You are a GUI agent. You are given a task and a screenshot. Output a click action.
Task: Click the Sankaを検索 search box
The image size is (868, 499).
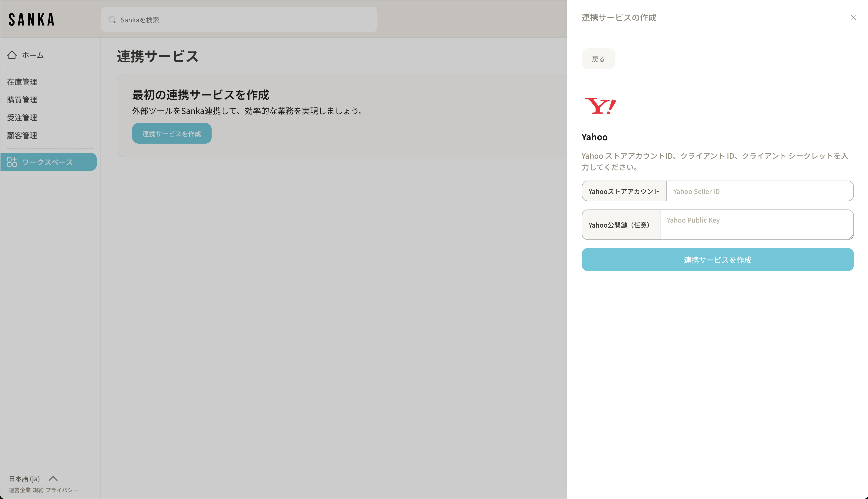[x=247, y=20]
